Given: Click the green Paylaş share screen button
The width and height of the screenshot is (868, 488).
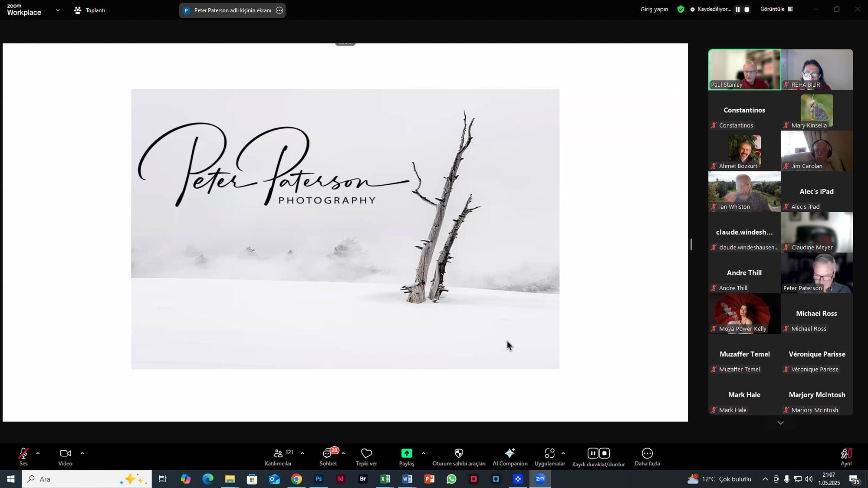Looking at the screenshot, I should tap(407, 457).
